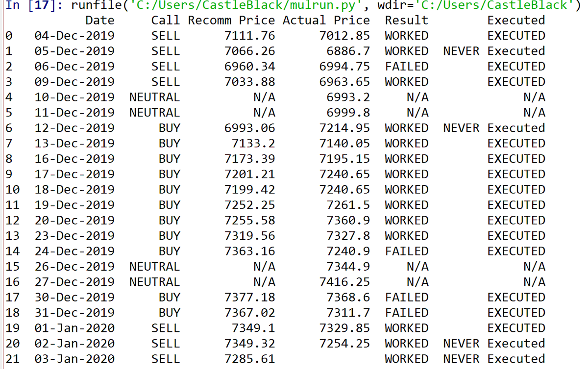Screen dimensions: 588x369
Task: Click recomm price 7252.25
Action: pyautogui.click(x=250, y=205)
